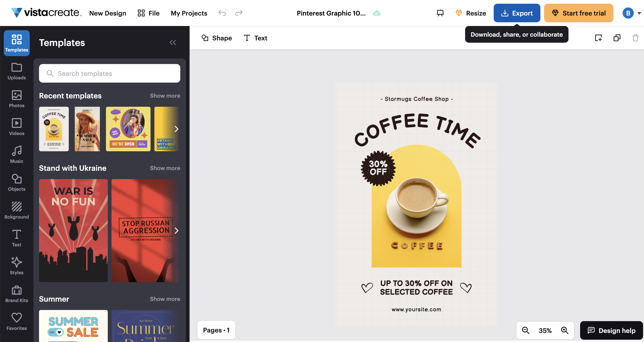
Task: Select the www.yoursite.com text on canvas
Action: 416,310
